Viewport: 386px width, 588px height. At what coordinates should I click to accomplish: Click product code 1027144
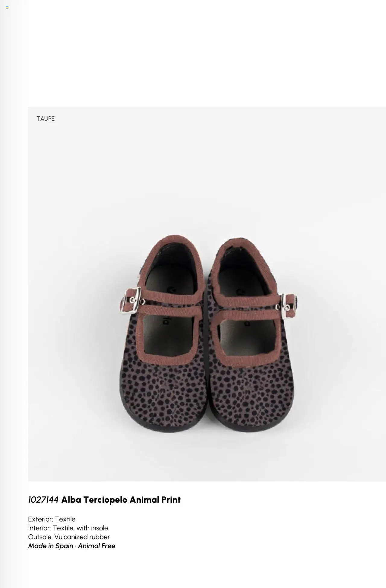43,500
